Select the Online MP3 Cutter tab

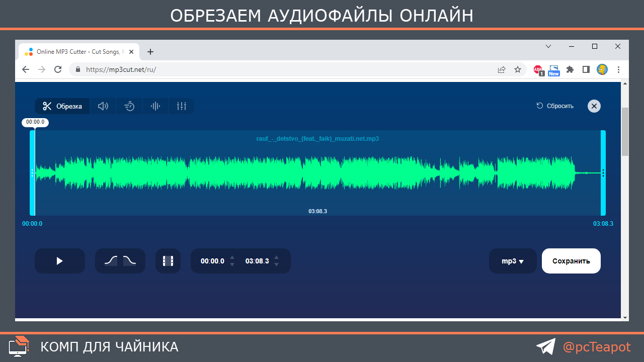[79, 52]
